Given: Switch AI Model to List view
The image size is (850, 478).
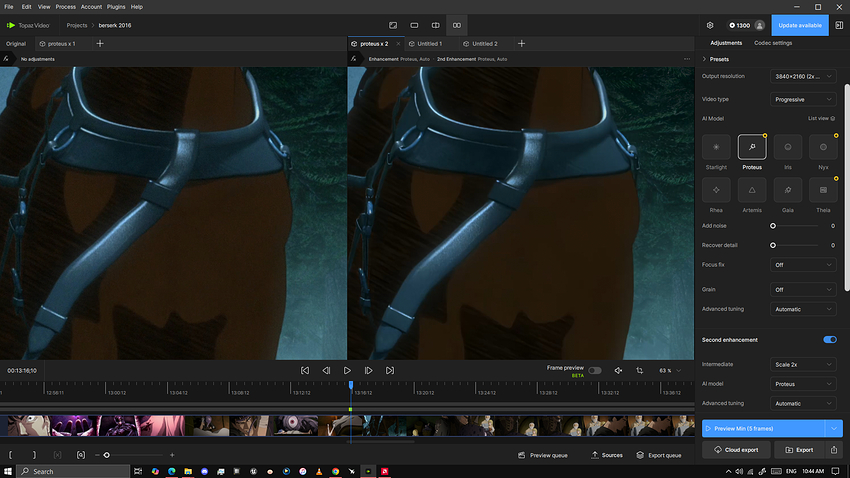Looking at the screenshot, I should pyautogui.click(x=821, y=118).
